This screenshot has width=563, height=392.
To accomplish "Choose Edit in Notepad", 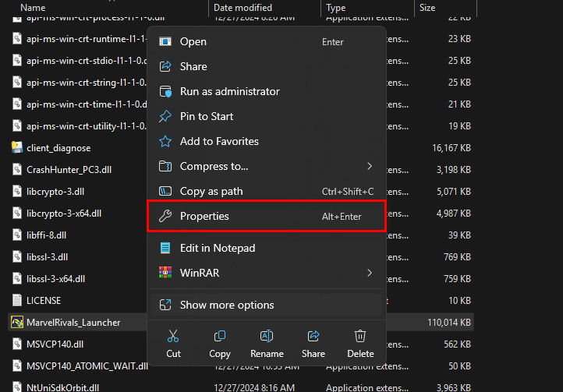I will (267, 248).
